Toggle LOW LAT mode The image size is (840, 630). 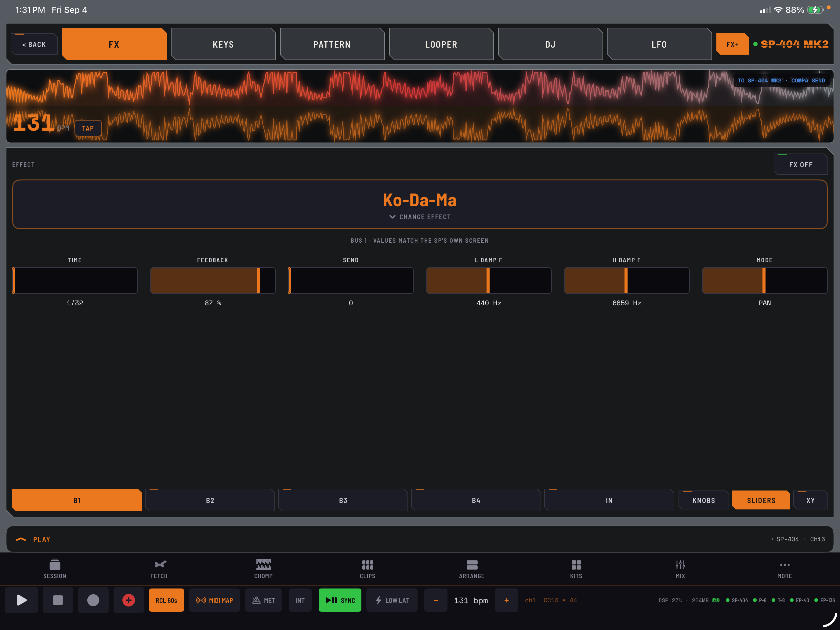point(392,600)
